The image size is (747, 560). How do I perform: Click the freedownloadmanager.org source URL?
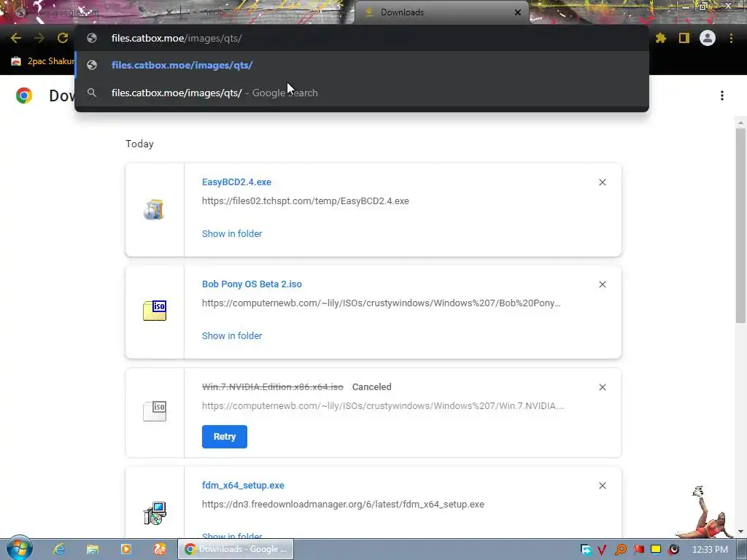click(x=343, y=505)
